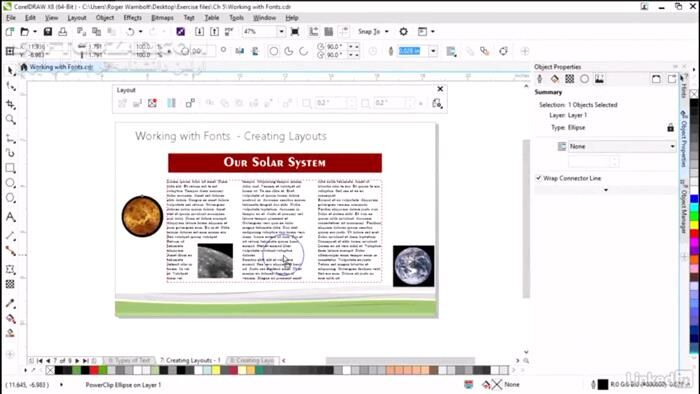Open the Text menu

coord(189,18)
